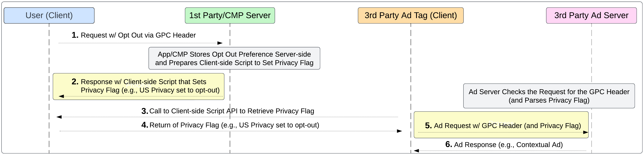
Task: Click the bold step number 6
Action: tap(449, 145)
